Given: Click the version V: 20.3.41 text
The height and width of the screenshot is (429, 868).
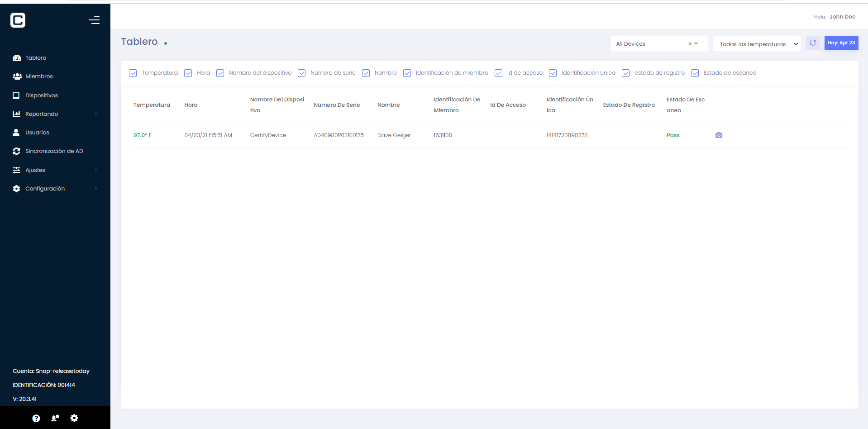Looking at the screenshot, I should pos(25,399).
